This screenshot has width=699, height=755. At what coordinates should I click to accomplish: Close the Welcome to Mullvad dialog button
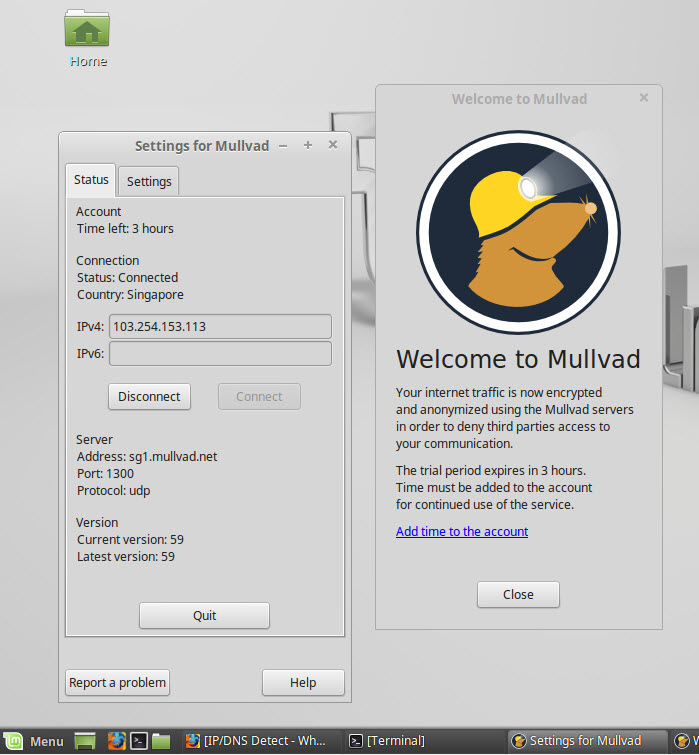point(518,594)
